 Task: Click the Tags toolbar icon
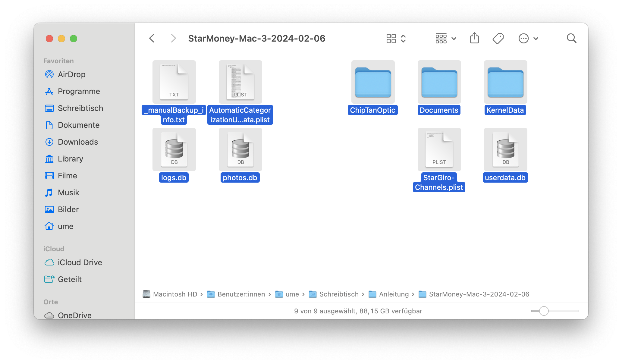(498, 38)
